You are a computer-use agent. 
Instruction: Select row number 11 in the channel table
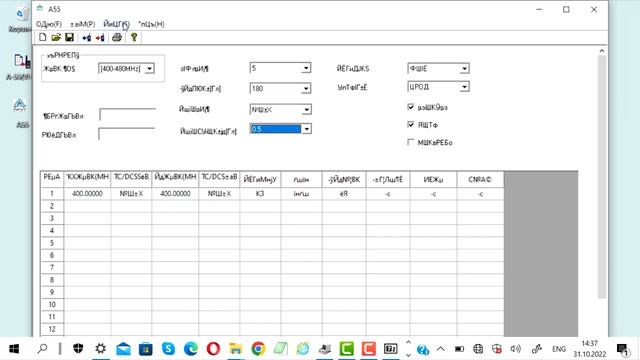pos(52,317)
